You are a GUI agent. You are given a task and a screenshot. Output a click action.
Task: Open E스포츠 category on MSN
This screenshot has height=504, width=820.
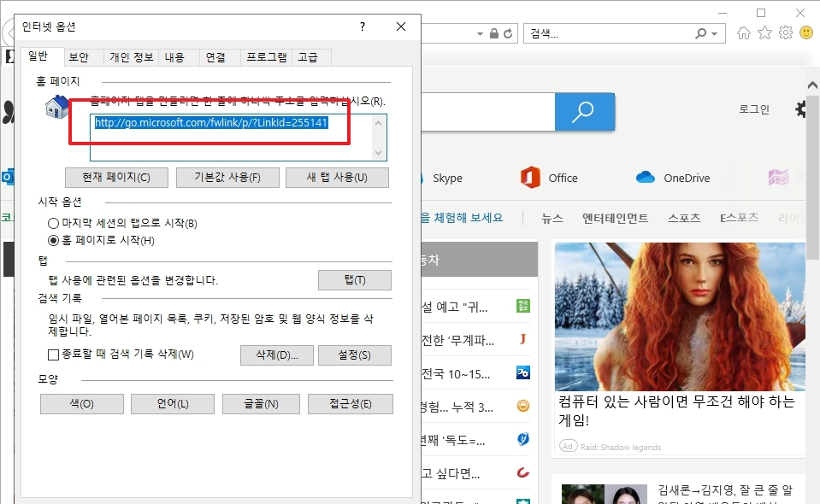pos(739,219)
